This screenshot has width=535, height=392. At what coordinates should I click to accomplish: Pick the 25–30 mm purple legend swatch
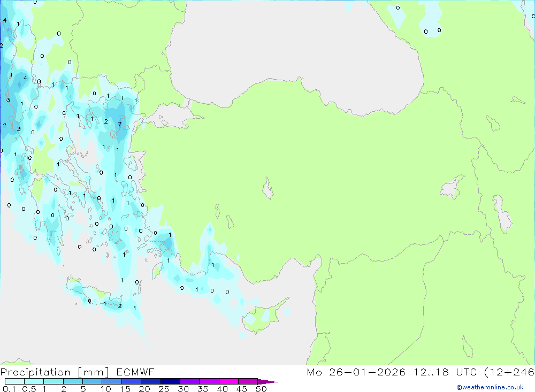[170, 381]
